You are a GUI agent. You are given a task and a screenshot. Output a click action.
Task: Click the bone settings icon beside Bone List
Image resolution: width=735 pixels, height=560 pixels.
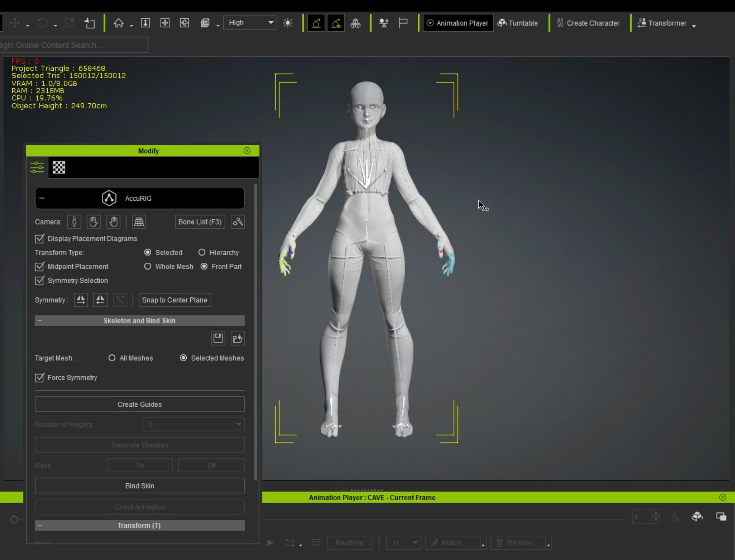pyautogui.click(x=238, y=222)
